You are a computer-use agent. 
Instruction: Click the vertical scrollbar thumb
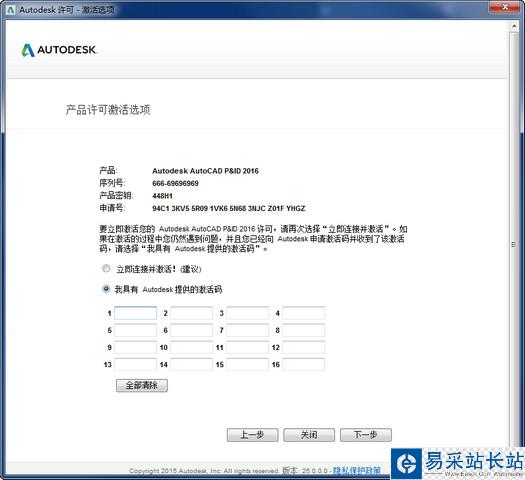(x=514, y=244)
